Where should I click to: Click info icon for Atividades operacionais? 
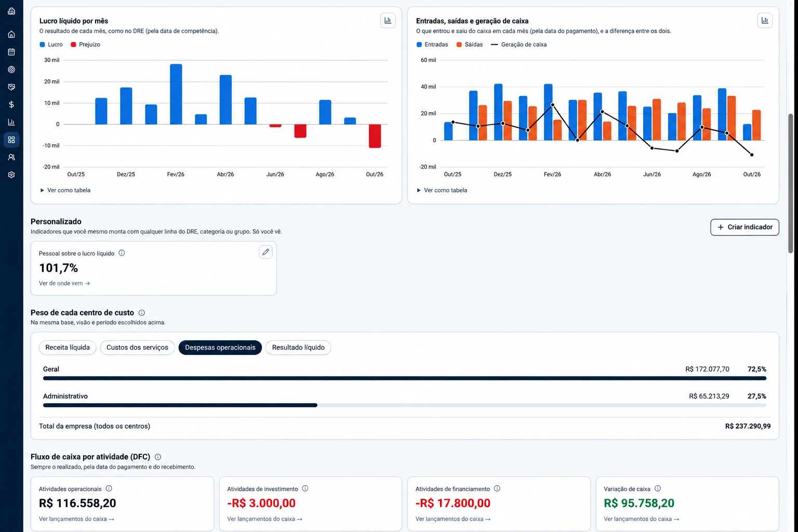coord(109,488)
